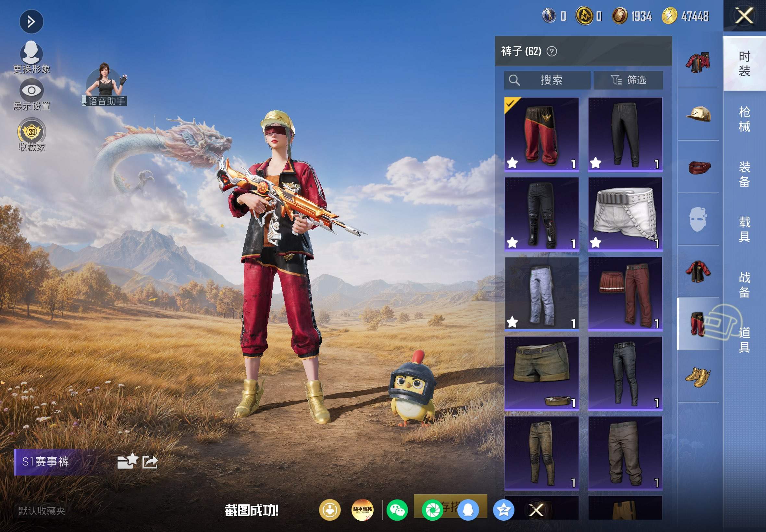Open the red jacket tops category
The image size is (766, 532).
[x=698, y=272]
